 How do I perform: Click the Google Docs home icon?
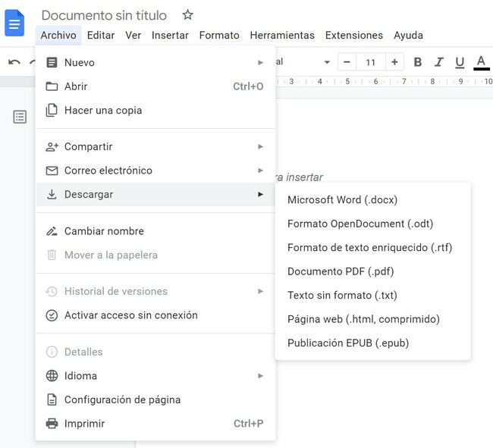pos(14,23)
